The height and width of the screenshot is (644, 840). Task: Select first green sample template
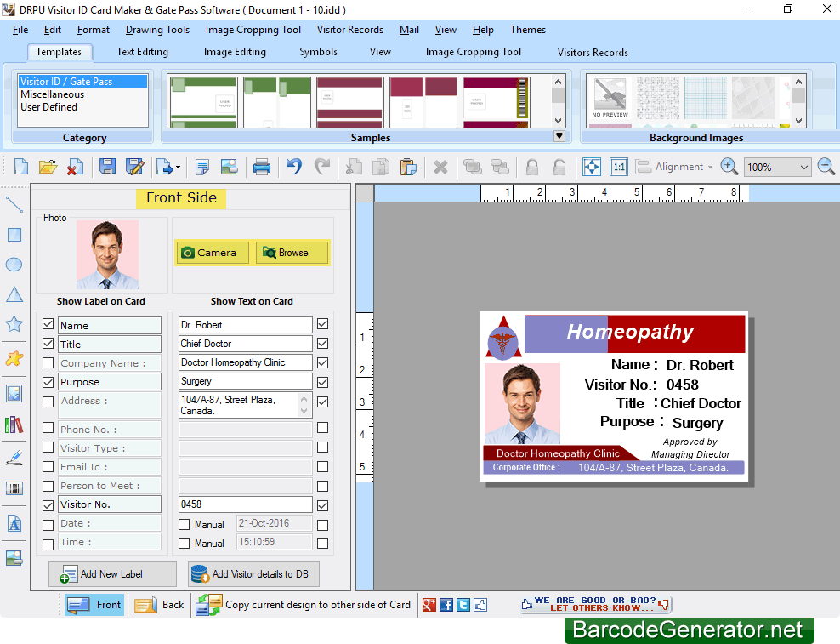(x=203, y=102)
